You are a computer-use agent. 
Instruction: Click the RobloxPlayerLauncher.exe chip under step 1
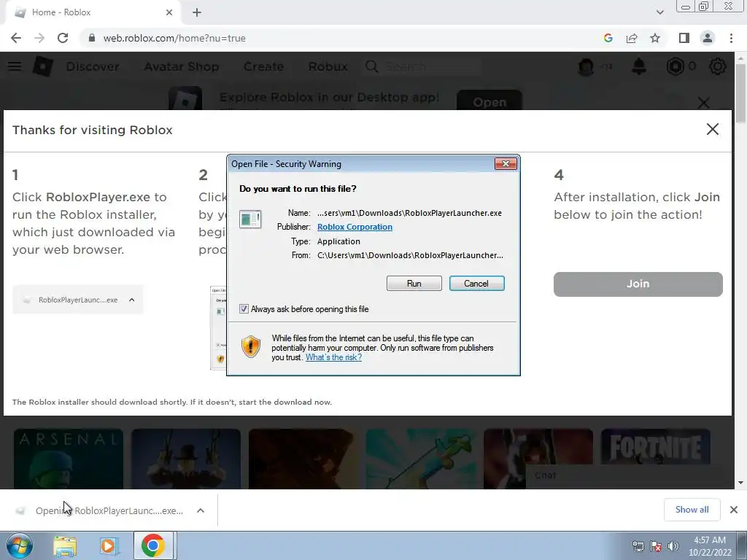(x=77, y=300)
